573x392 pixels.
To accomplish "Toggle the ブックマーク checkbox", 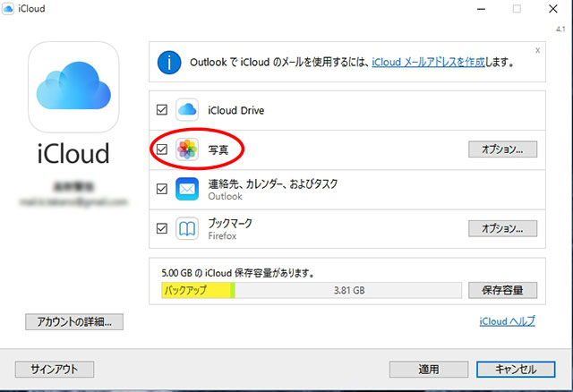I will 162,228.
